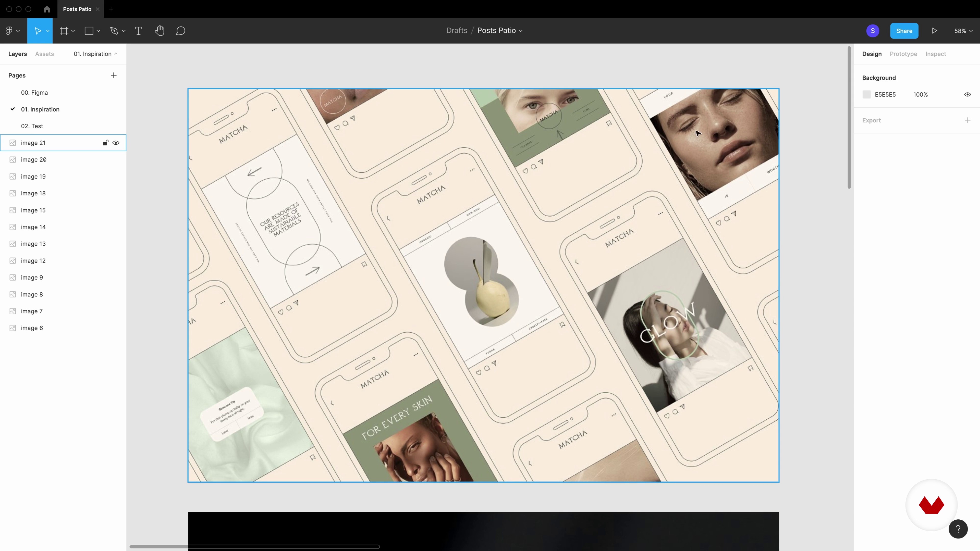Viewport: 980px width, 551px height.
Task: Select the black image below on canvas
Action: 483,531
